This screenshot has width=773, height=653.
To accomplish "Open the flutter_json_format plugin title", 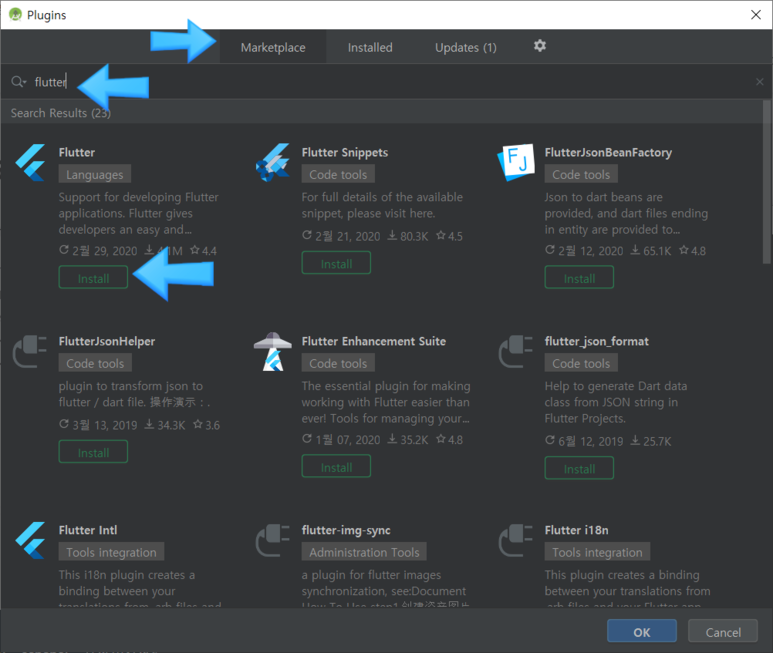I will (597, 341).
